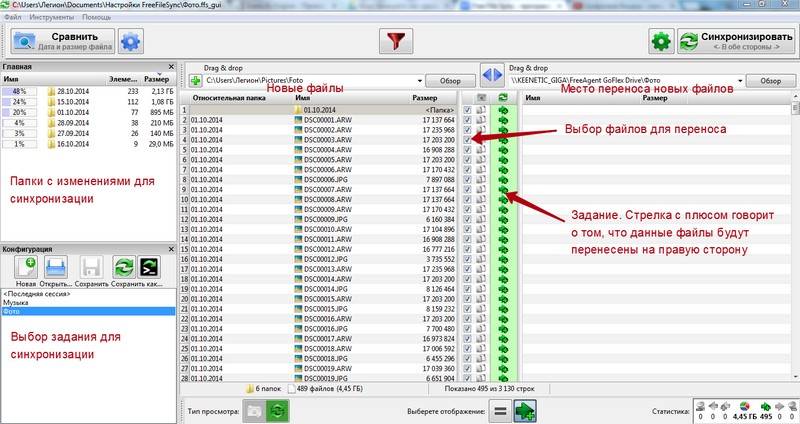The width and height of the screenshot is (800, 424).
Task: Select file name DSC00007.ARW
Action: click(328, 190)
